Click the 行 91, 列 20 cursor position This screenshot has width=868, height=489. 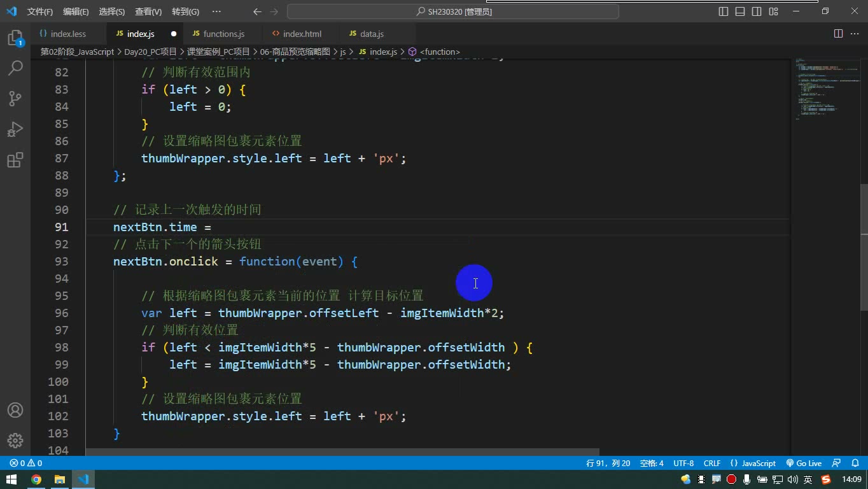coord(608,464)
